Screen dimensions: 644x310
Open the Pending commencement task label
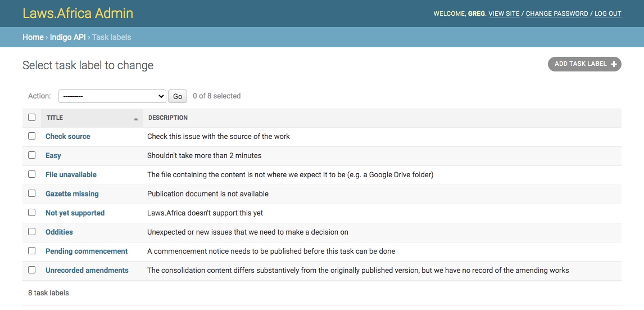[87, 251]
